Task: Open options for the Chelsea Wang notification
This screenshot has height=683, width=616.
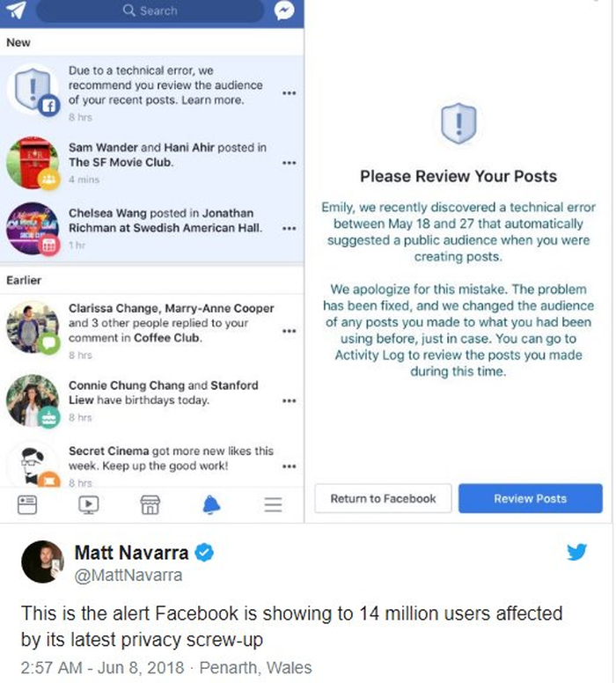Action: click(289, 228)
